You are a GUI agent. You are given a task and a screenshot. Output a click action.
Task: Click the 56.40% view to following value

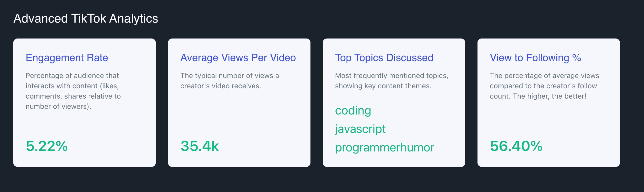(x=516, y=146)
